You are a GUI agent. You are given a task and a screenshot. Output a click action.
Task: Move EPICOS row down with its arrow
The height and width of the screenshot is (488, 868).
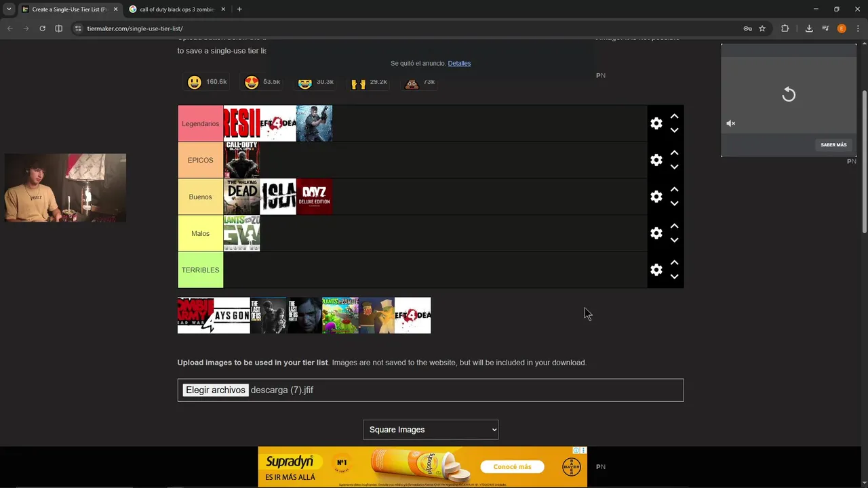674,167
